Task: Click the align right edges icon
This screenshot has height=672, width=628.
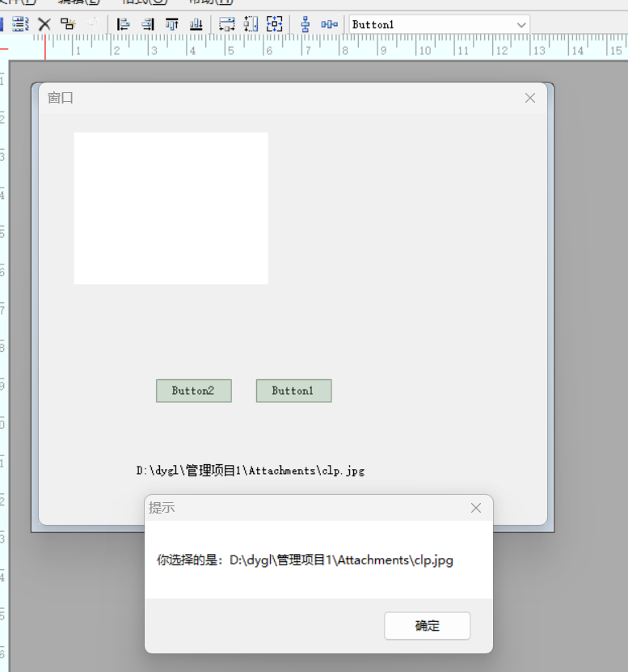Action: pos(147,24)
